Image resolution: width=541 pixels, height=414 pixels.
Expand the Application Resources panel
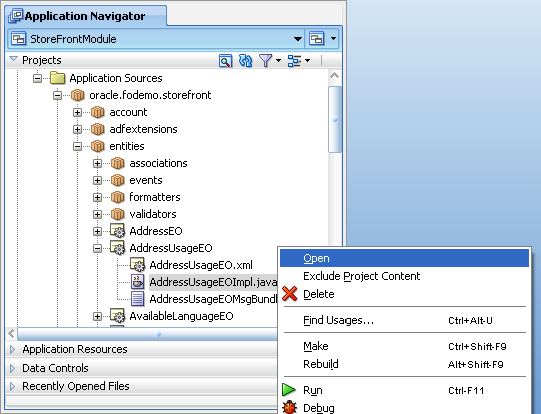(x=12, y=349)
